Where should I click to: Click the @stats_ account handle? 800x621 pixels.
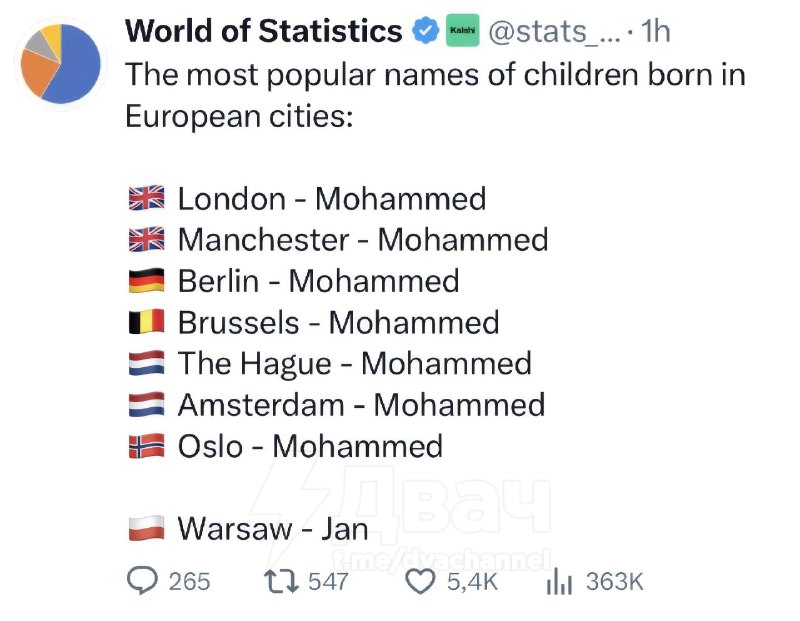550,32
